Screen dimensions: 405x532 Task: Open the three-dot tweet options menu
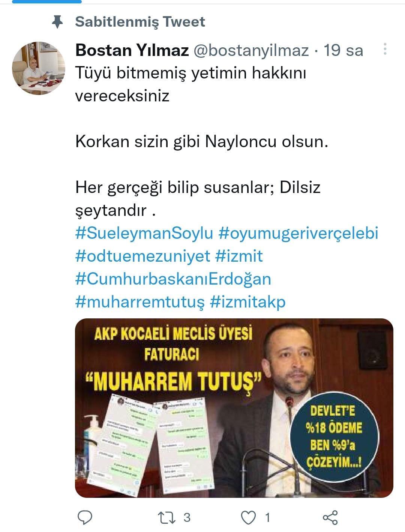(385, 49)
